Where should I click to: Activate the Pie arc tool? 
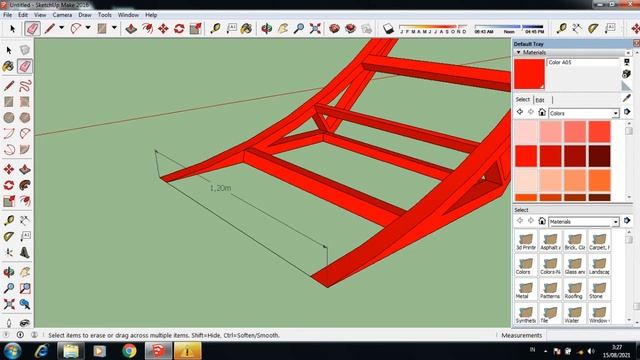[25, 149]
